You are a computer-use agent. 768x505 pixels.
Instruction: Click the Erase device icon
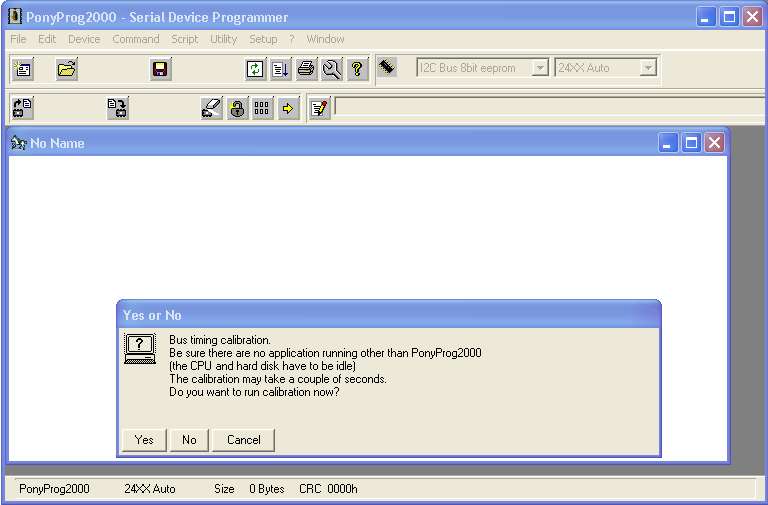click(x=211, y=108)
